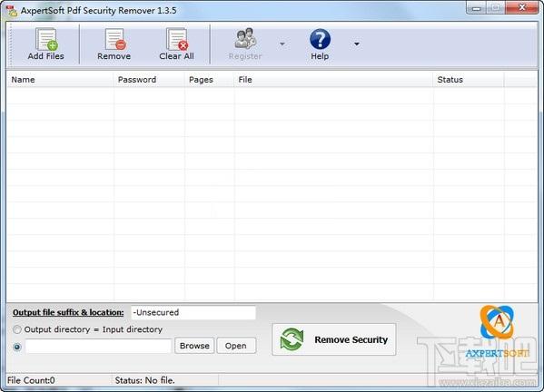Click the AxpertSoft logo at bottom right
This screenshot has height=392, width=544.
(497, 332)
